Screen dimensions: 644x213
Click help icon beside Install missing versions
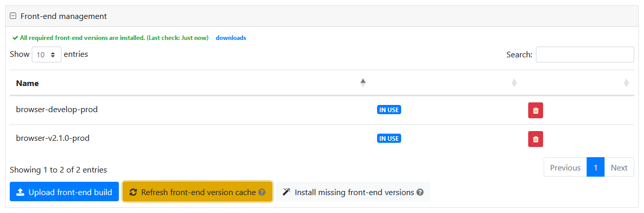[420, 193]
